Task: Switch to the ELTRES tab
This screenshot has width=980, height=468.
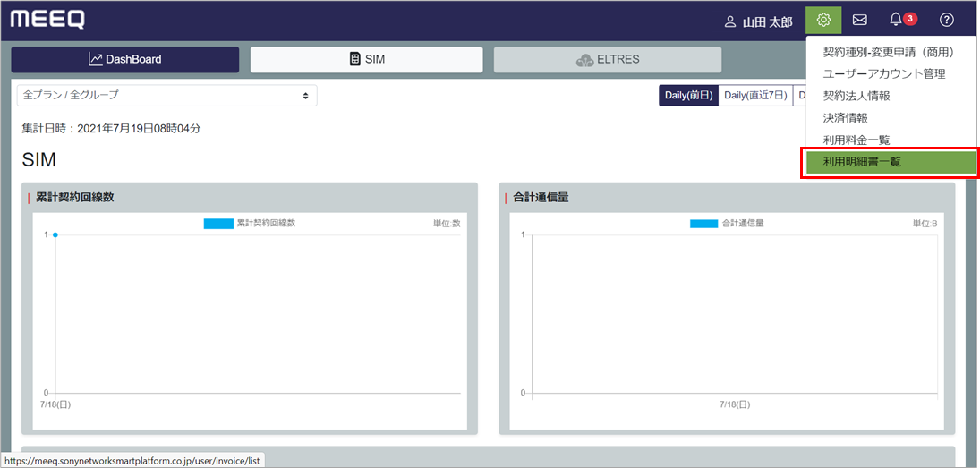Action: [608, 60]
